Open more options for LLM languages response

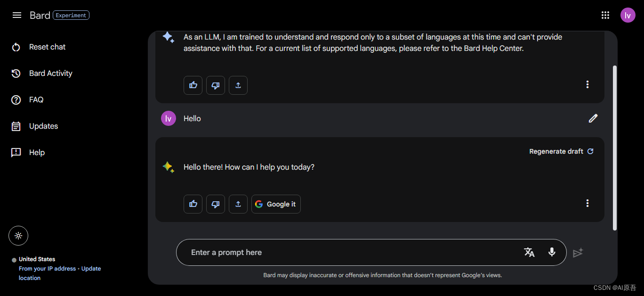[587, 84]
